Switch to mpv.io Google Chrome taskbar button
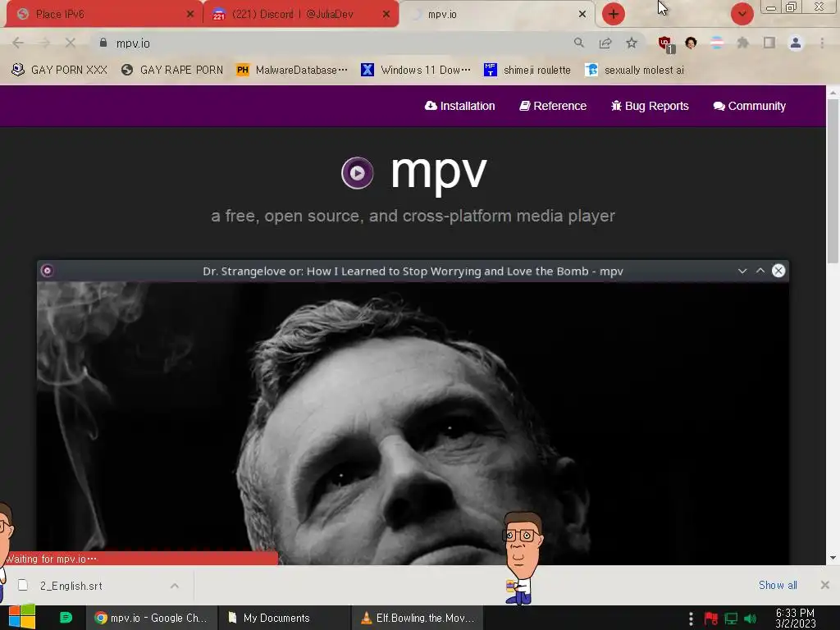Screen dimensions: 840x630 click(x=152, y=618)
